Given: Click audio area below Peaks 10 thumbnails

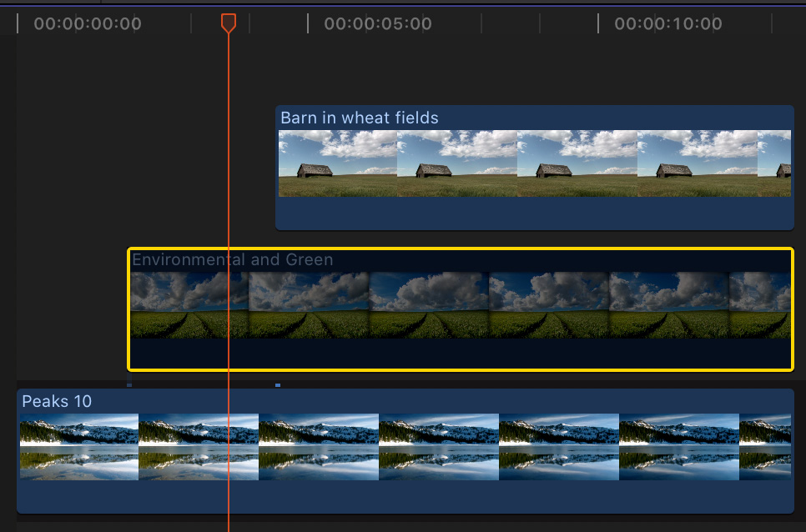Looking at the screenshot, I should click(x=405, y=496).
